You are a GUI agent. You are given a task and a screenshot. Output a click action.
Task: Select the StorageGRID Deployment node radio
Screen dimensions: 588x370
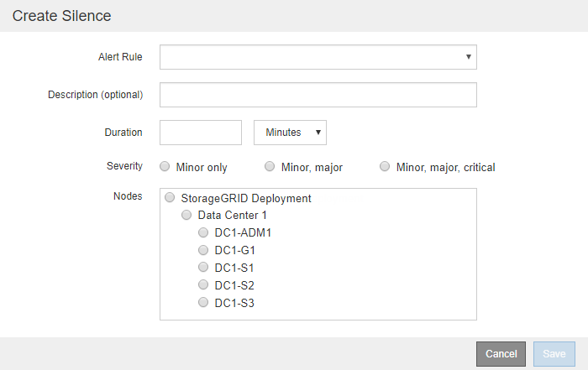tap(170, 199)
